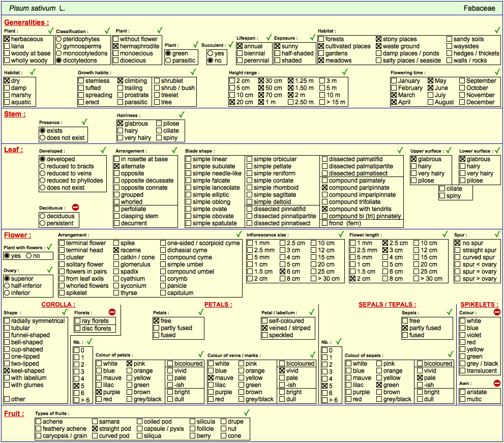
Task: Uncheck compound with tendrils blade shape
Action: pyautogui.click(x=324, y=209)
